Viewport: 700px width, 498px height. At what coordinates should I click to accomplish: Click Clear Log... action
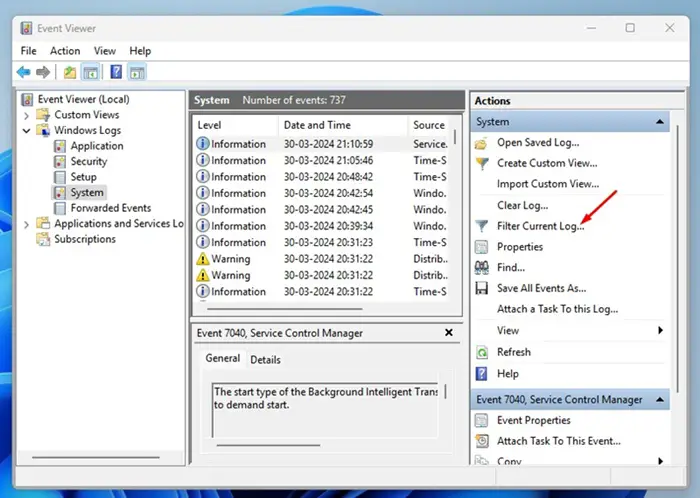(x=522, y=205)
